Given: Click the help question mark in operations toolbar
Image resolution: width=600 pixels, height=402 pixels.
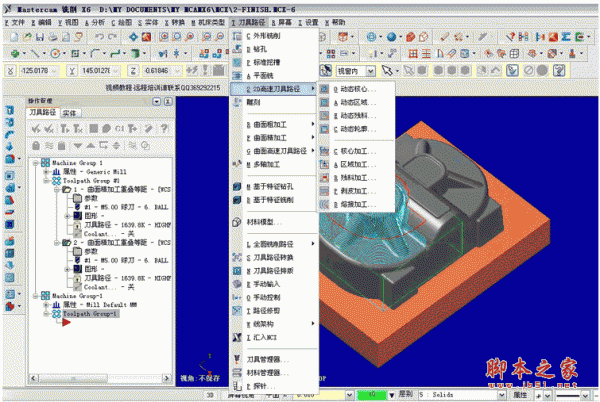Looking at the screenshot, I should [164, 129].
